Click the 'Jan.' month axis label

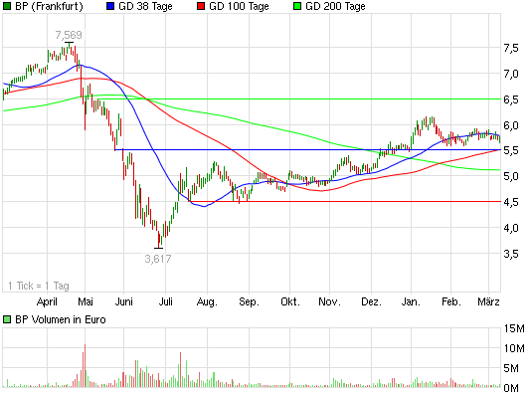pos(411,301)
